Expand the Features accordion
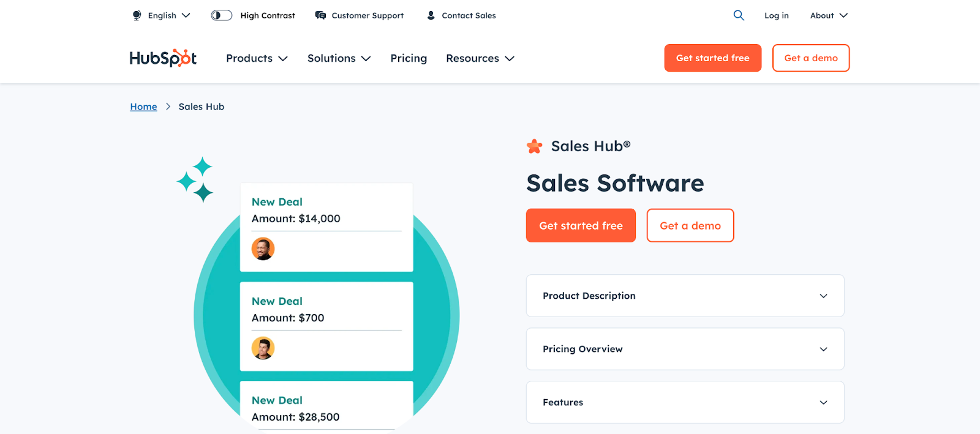The width and height of the screenshot is (980, 434). coord(685,402)
